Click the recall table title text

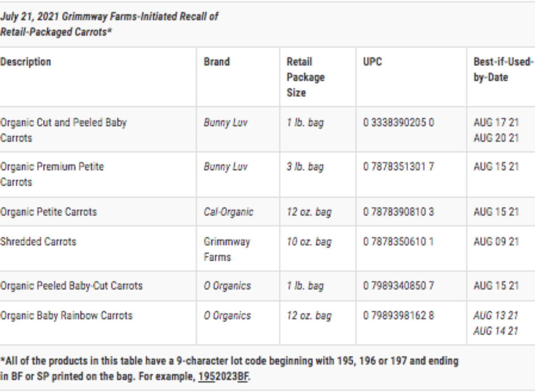(x=109, y=25)
